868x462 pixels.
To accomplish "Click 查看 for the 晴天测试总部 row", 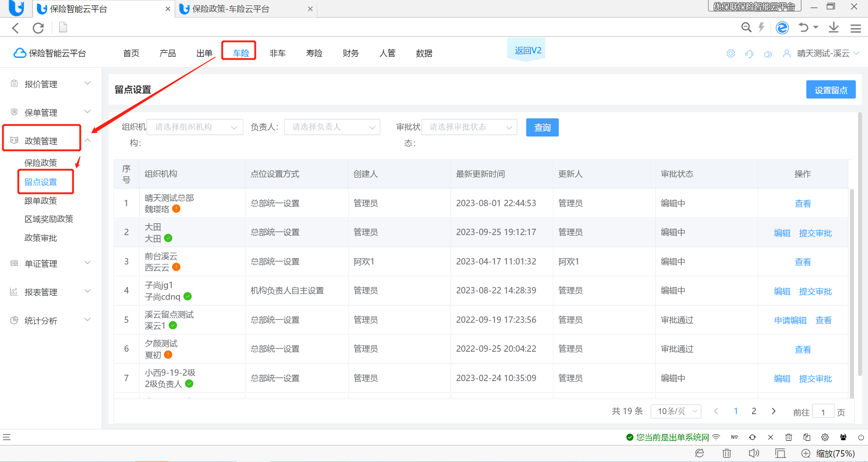I will click(803, 203).
